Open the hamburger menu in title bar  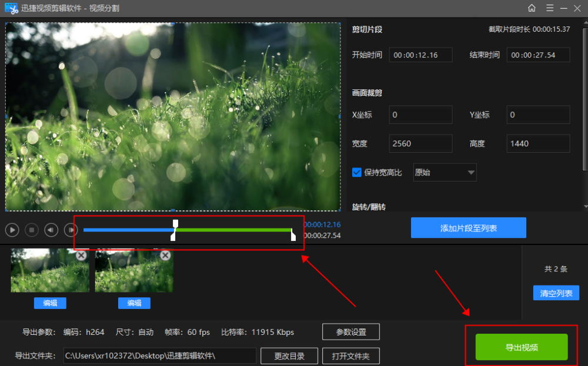[x=550, y=8]
